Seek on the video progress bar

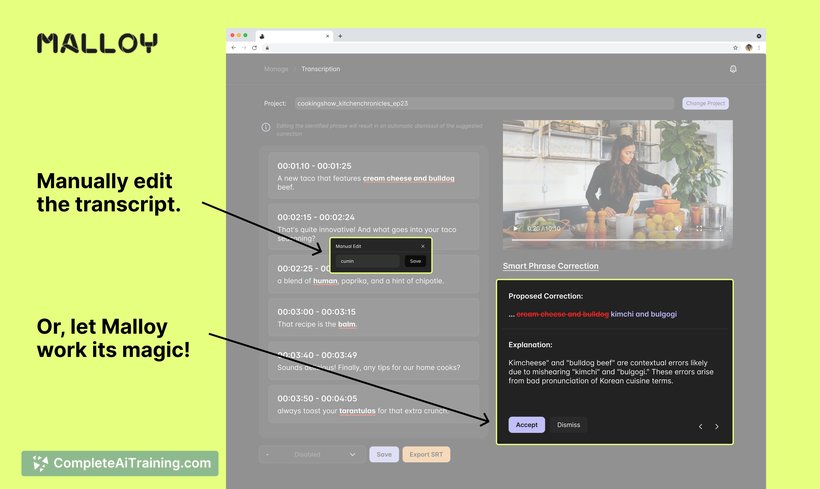618,240
